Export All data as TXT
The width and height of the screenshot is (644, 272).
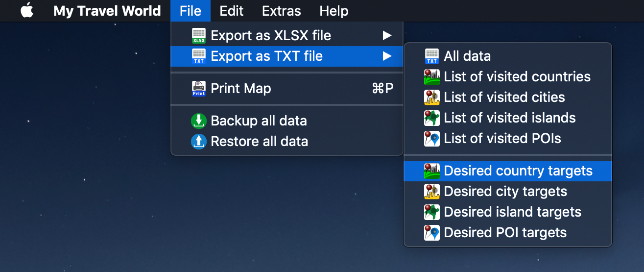(x=508, y=56)
